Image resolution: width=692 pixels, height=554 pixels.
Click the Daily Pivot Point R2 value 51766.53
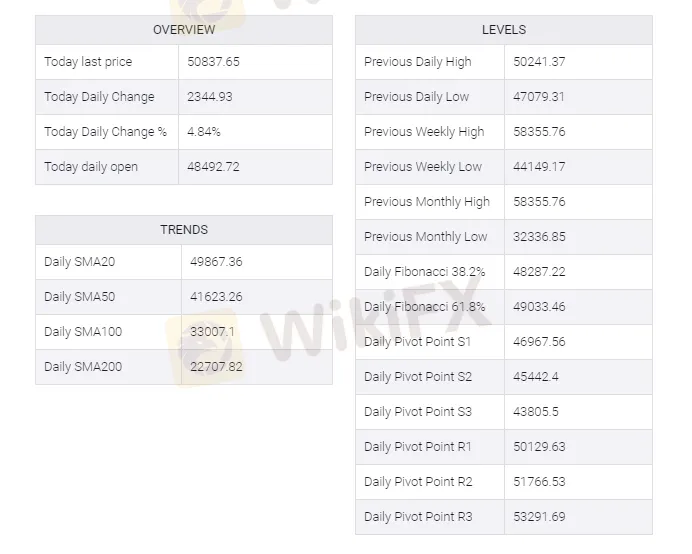tap(539, 482)
